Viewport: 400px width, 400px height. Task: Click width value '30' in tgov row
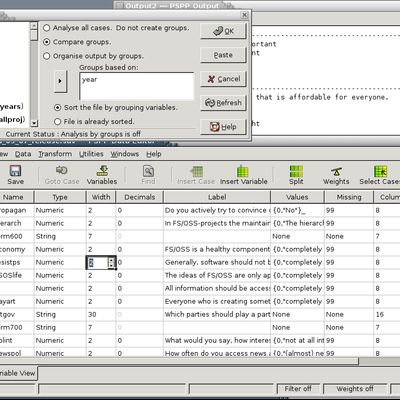pos(101,314)
